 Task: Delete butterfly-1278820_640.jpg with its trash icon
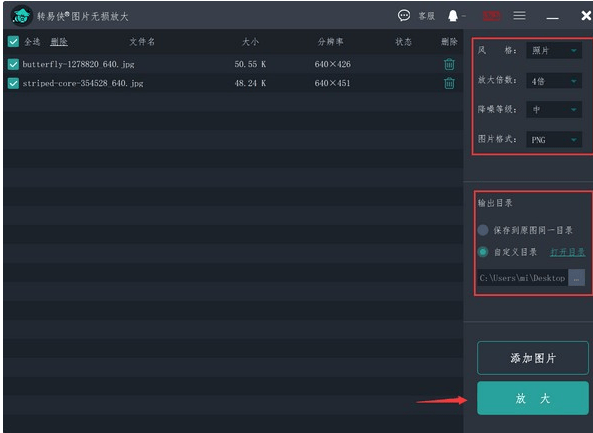coord(449,64)
